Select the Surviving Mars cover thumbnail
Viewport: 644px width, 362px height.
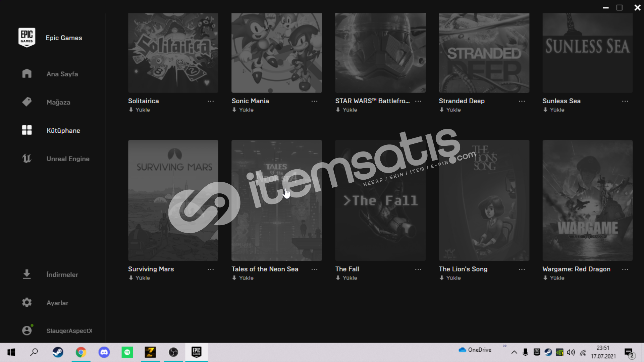(173, 200)
